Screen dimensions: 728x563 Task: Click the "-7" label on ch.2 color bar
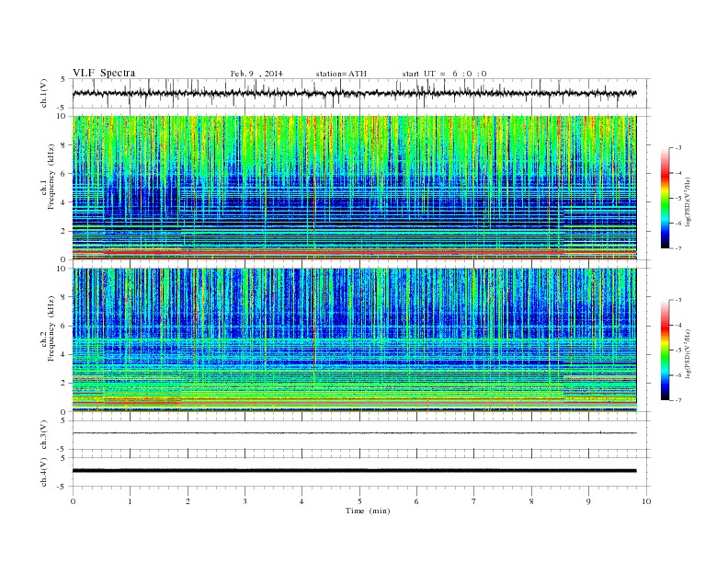pos(677,400)
